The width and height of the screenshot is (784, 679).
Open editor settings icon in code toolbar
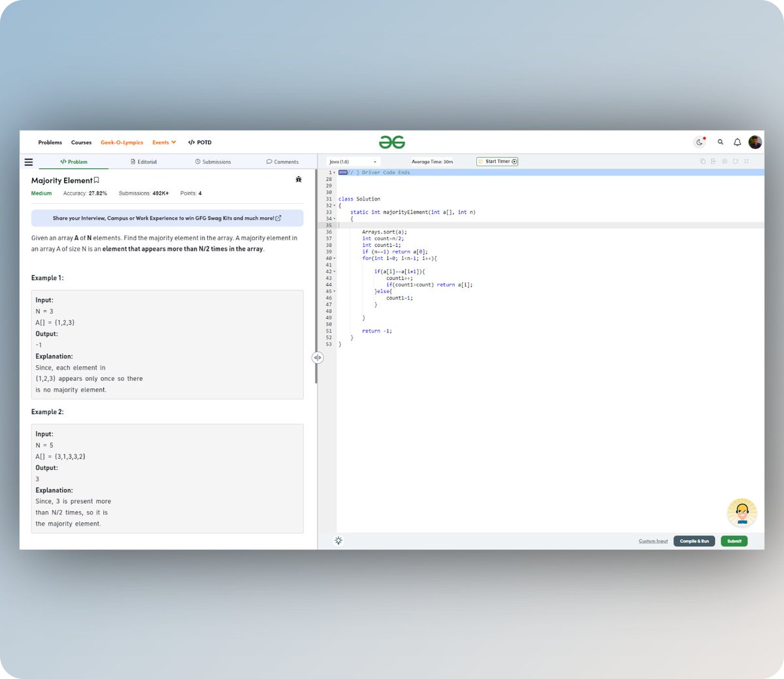click(725, 161)
